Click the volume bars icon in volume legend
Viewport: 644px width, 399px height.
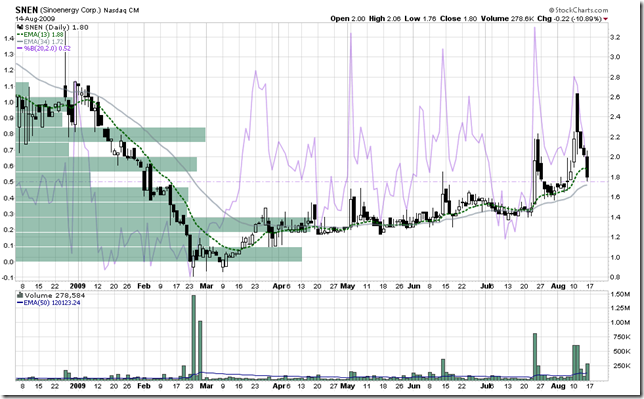tap(19, 295)
